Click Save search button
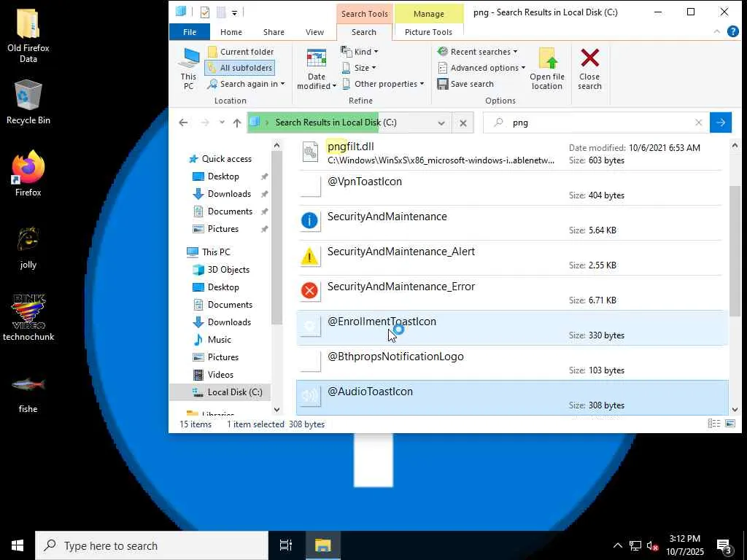Screen dimensions: 747x560 465,84
